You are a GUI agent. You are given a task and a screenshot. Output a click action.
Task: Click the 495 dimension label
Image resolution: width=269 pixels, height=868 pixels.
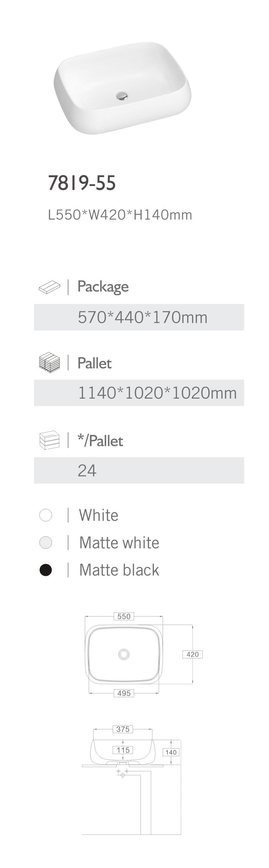pyautogui.click(x=124, y=693)
